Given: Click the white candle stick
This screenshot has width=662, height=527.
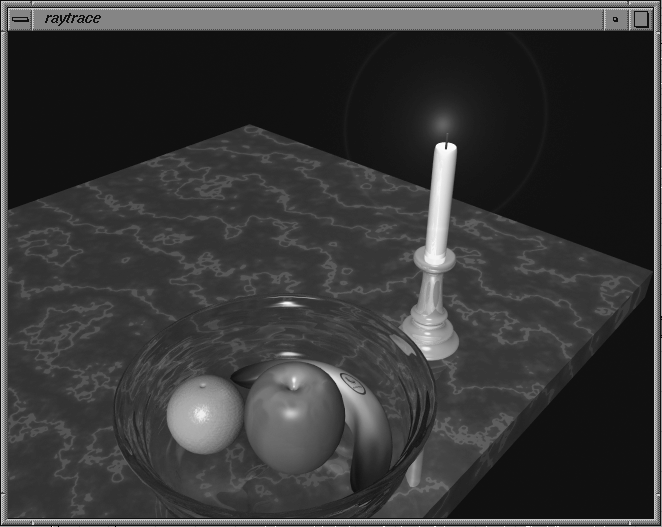Looking at the screenshot, I should coord(440,200).
